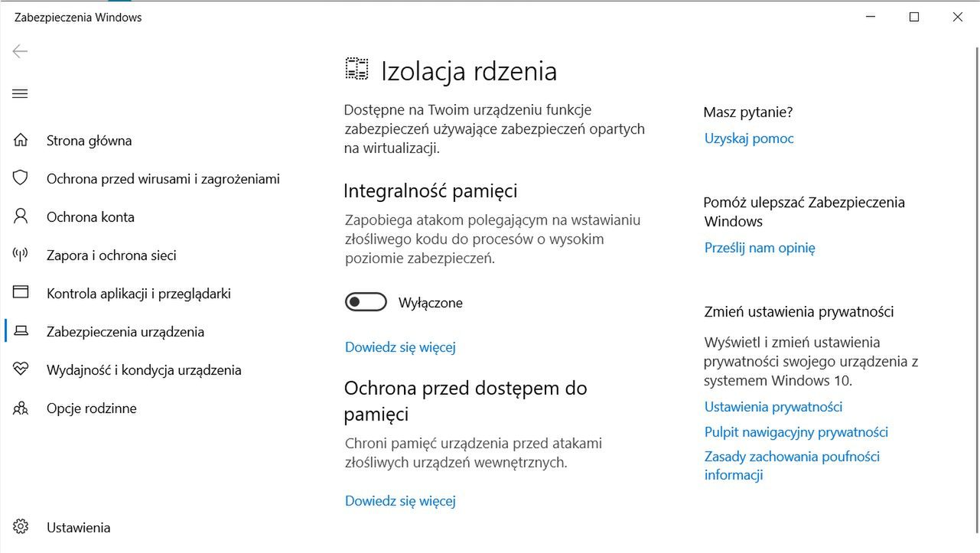The image size is (980, 553).
Task: Open Ustawienia via the gear icon
Action: pyautogui.click(x=21, y=527)
